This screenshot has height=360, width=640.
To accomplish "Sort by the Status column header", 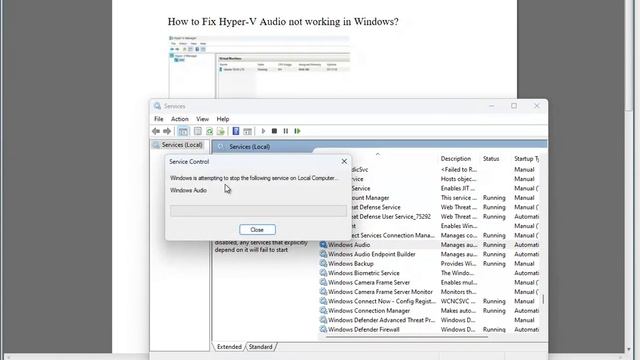I will click(491, 159).
